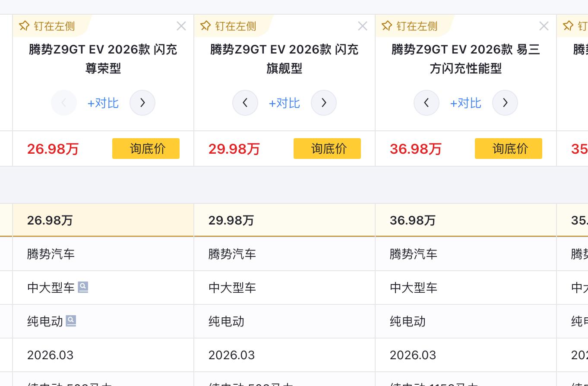Open 腾势Z9GT EV 闪充旗舰型 title
The height and width of the screenshot is (386, 588).
285,59
